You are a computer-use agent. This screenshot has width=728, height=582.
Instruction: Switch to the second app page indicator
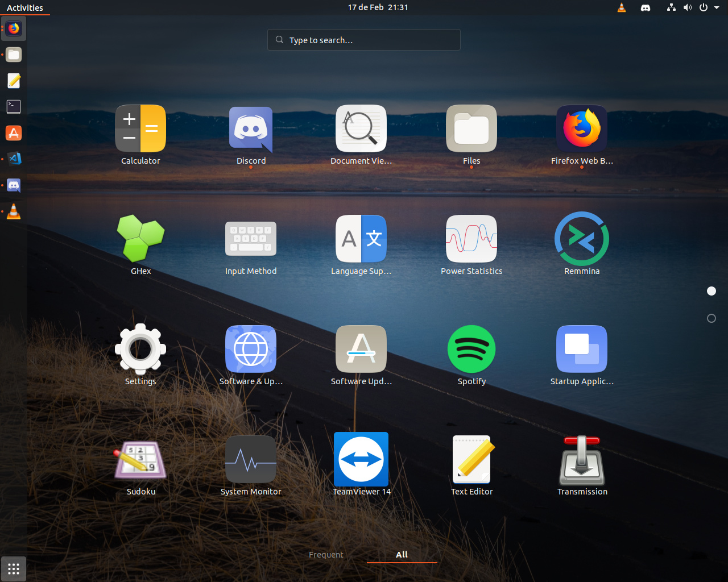click(711, 318)
